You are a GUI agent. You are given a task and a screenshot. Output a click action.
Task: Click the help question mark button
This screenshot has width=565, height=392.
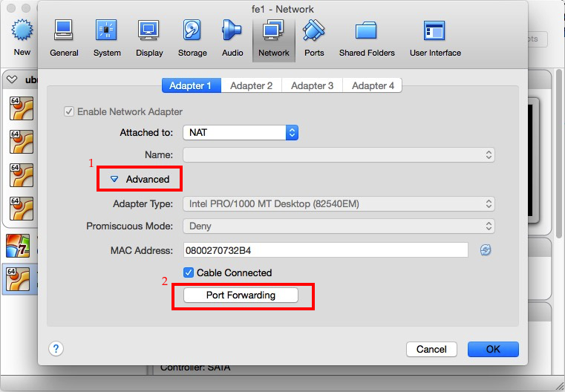tap(56, 349)
